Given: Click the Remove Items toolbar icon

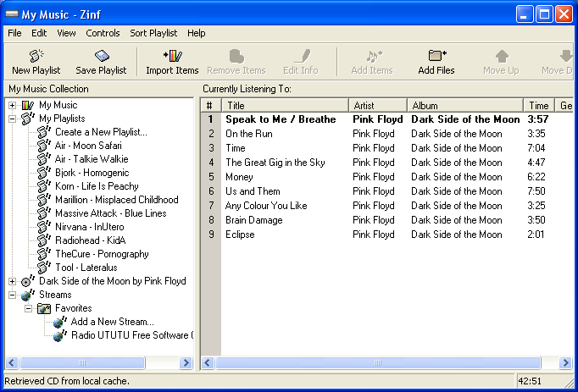Looking at the screenshot, I should (236, 56).
